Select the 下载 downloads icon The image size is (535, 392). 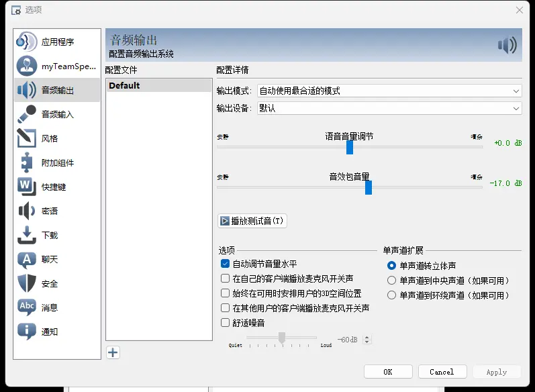(x=26, y=236)
